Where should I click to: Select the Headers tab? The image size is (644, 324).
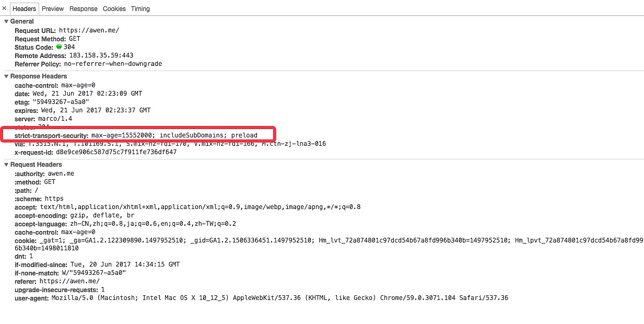(24, 9)
